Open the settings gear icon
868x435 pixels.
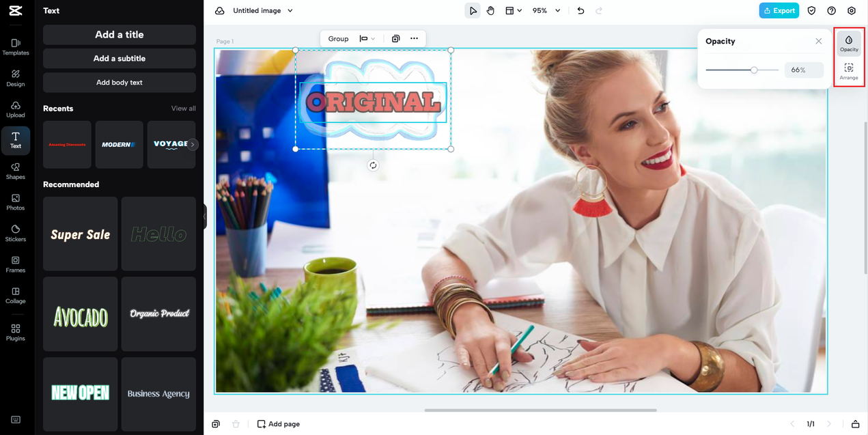point(851,11)
